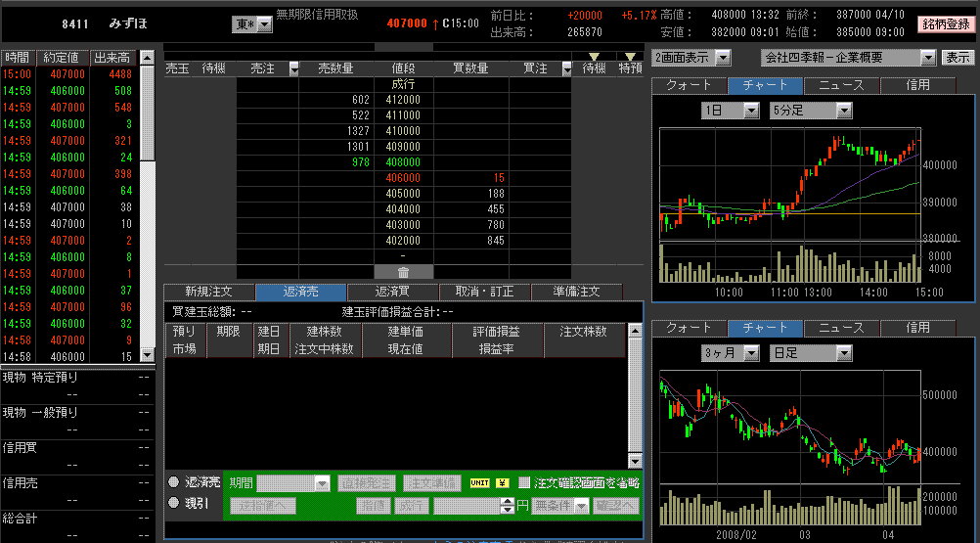Screen dimensions: 980x543
Task: Select the 返済売 radio button
Action: click(x=173, y=482)
